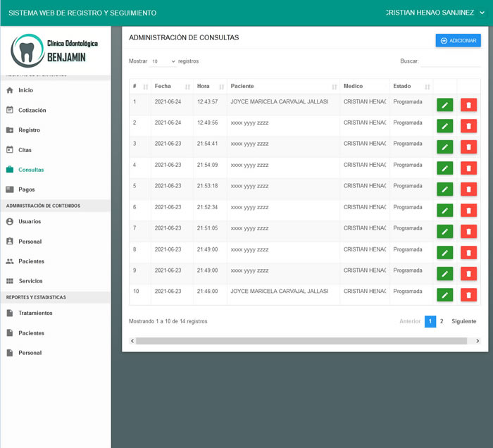Click the scrollbar right arrow
The width and height of the screenshot is (493, 448).
click(x=478, y=341)
